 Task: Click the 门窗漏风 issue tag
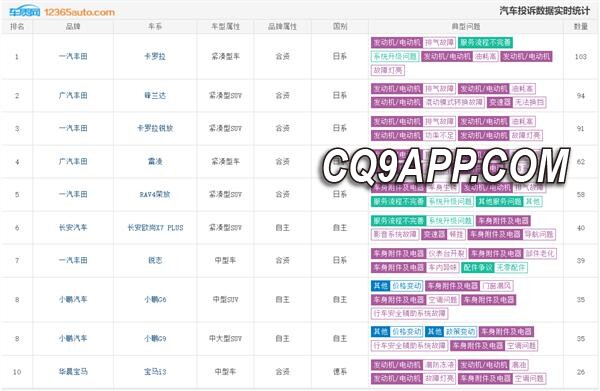(496, 286)
